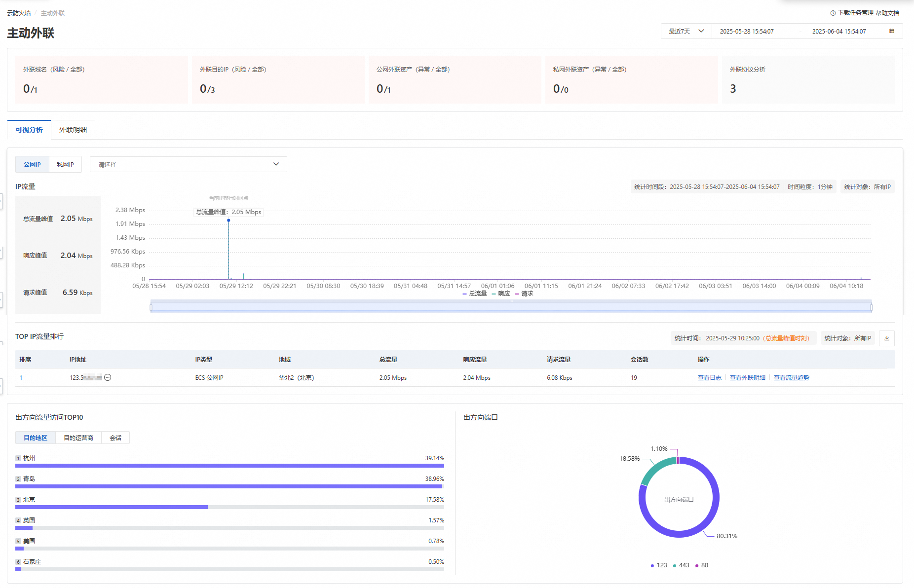The image size is (914, 588).
Task: Click the download icon for TOP IP ranking
Action: pos(887,338)
